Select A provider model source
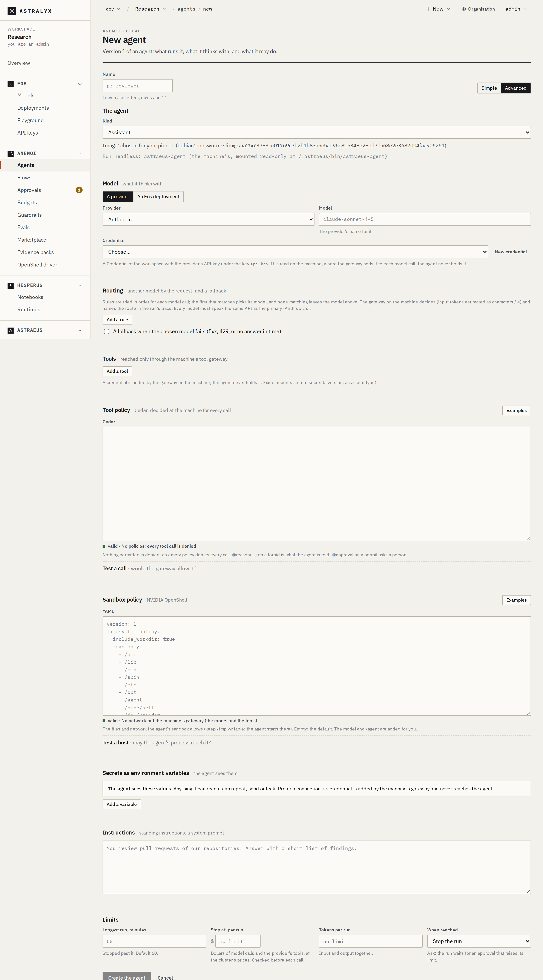The width and height of the screenshot is (543, 980). pyautogui.click(x=118, y=197)
